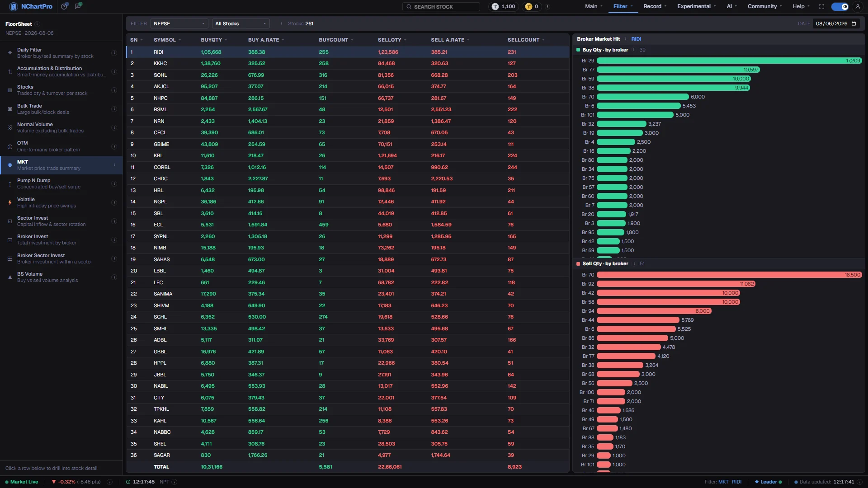Click the Search Stock input field
The image size is (868, 488).
coord(441,6)
